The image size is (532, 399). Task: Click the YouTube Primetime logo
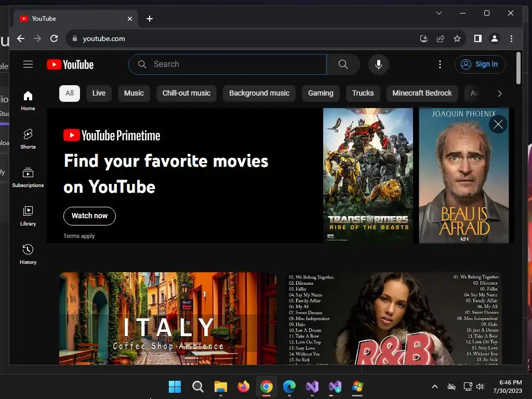point(112,136)
